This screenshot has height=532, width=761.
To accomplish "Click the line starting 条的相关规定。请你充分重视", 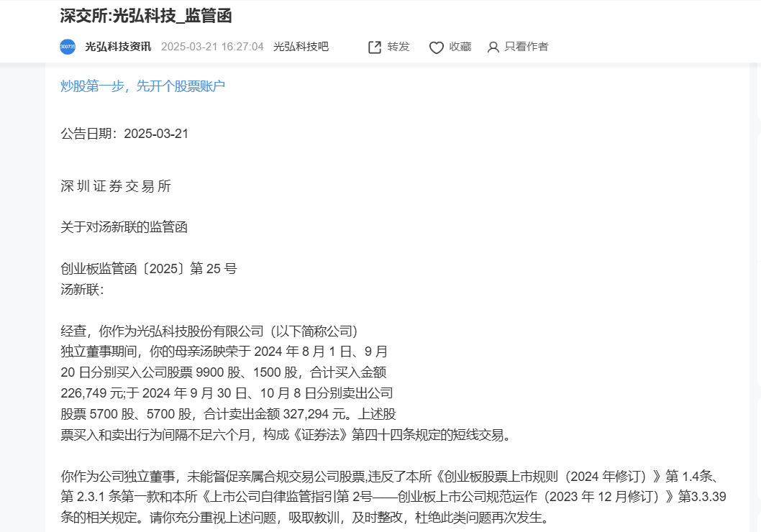I will 306,518.
